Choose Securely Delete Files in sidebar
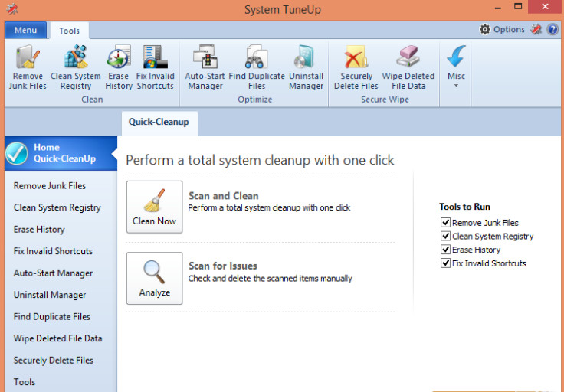 point(53,361)
